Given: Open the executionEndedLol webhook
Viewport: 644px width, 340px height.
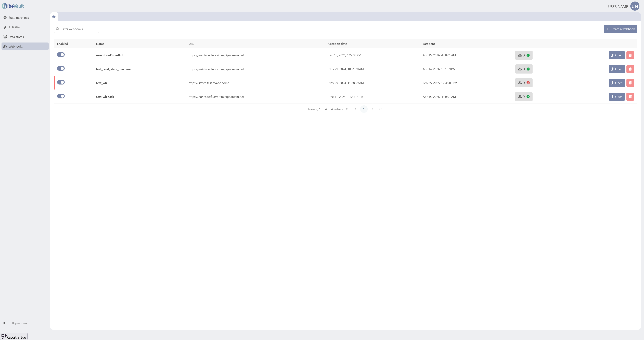Looking at the screenshot, I should tap(616, 55).
